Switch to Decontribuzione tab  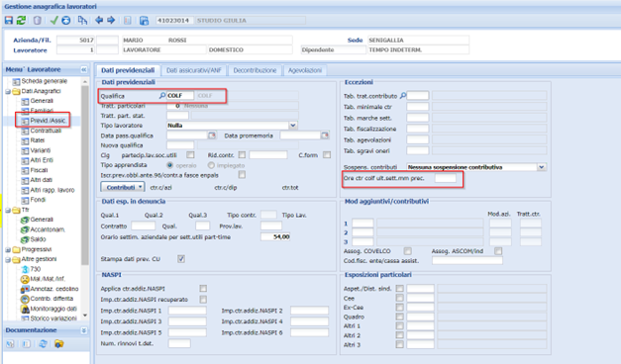coord(255,70)
